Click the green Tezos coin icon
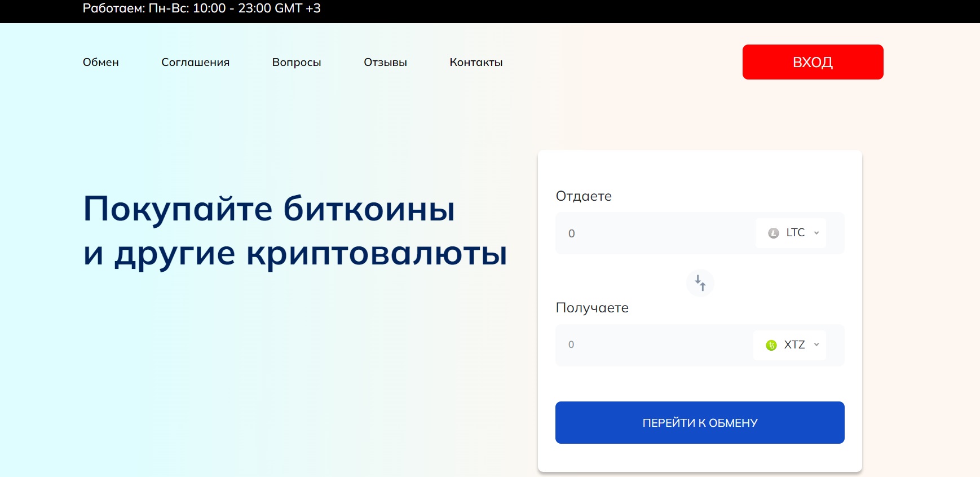The width and height of the screenshot is (980, 477). tap(771, 345)
